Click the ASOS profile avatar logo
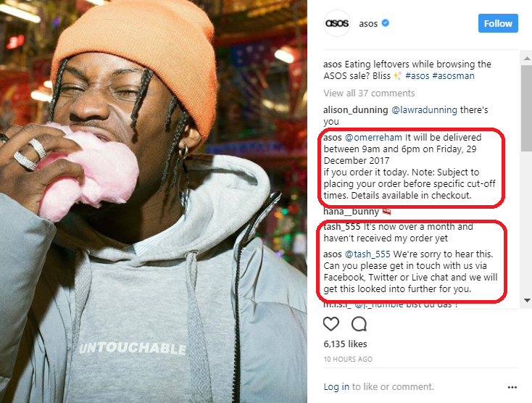Viewport: 532px width, 403px height. [x=336, y=23]
